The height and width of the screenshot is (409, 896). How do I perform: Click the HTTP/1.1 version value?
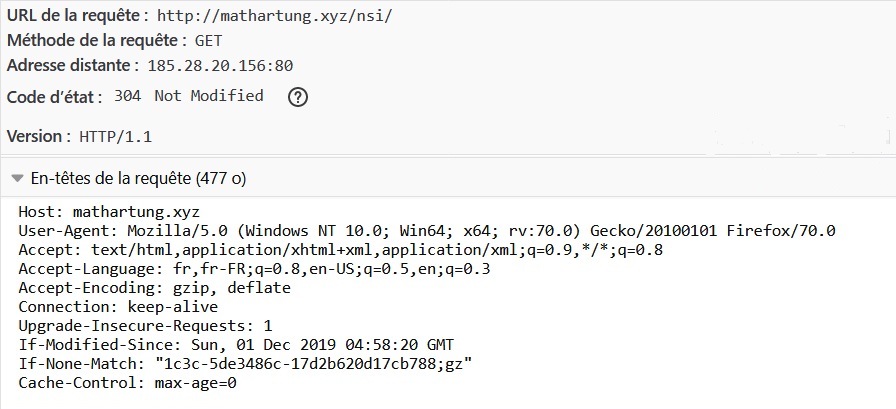pyautogui.click(x=115, y=137)
